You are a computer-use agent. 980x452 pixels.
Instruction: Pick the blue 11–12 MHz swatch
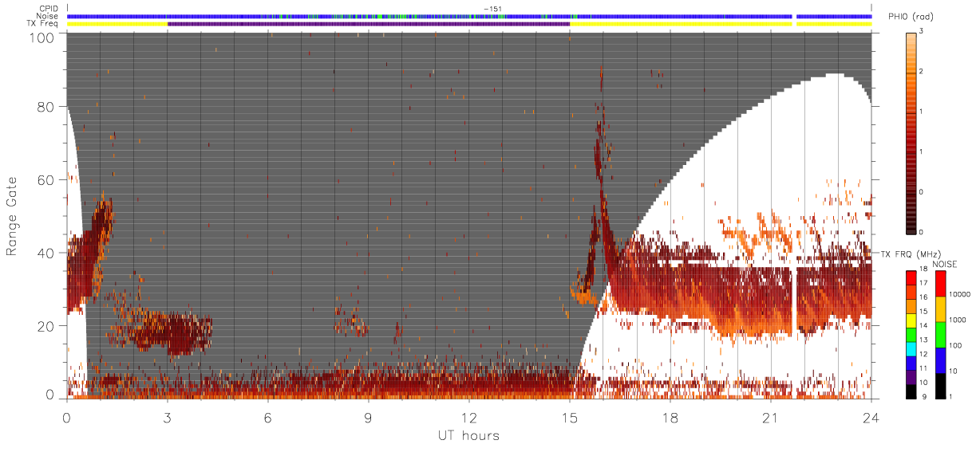tap(911, 364)
